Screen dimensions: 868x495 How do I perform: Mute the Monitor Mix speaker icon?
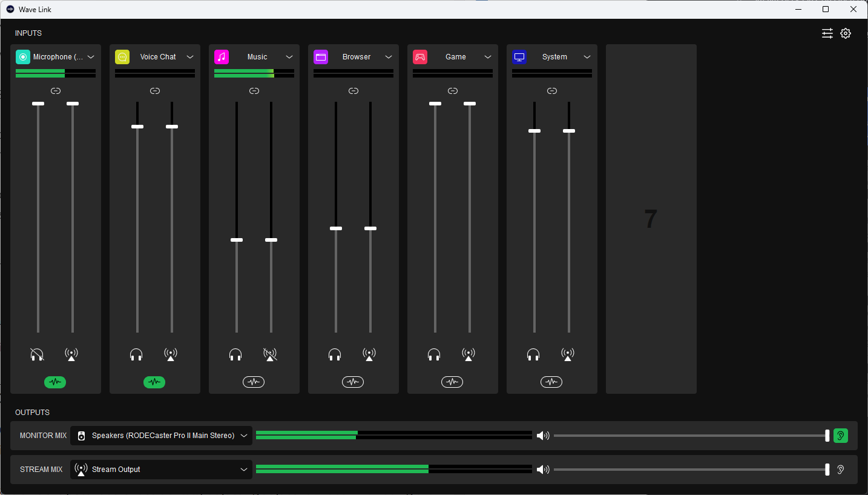click(543, 436)
